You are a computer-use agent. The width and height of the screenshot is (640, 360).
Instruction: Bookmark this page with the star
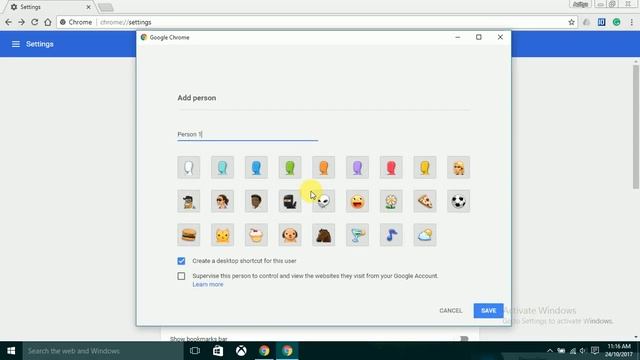point(571,22)
